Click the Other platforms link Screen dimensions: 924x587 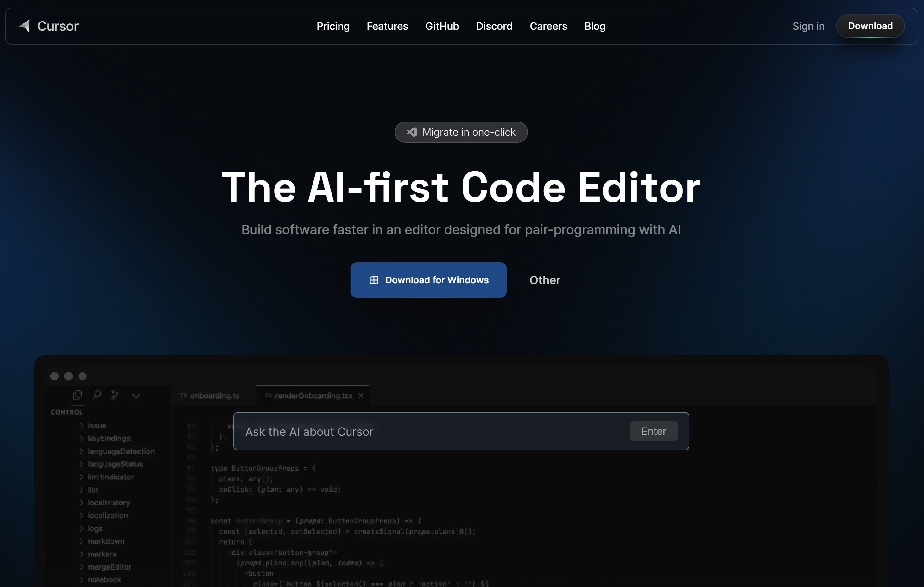click(544, 279)
